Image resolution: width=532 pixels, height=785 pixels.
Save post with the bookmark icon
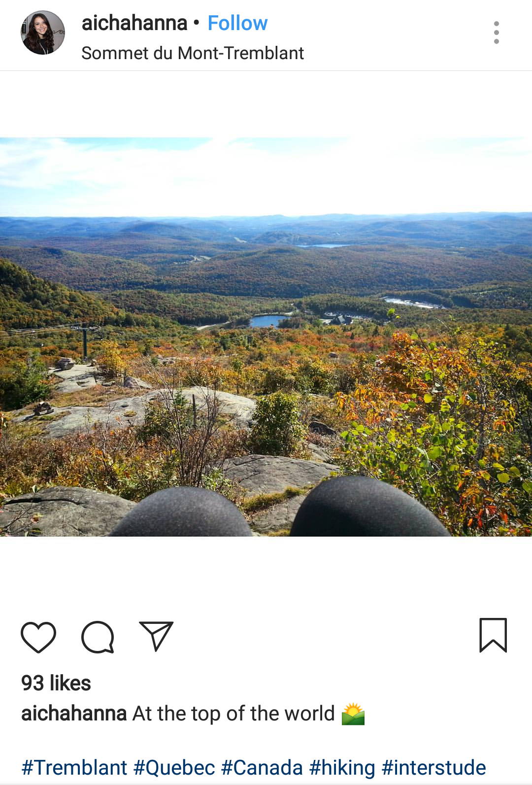point(493,635)
